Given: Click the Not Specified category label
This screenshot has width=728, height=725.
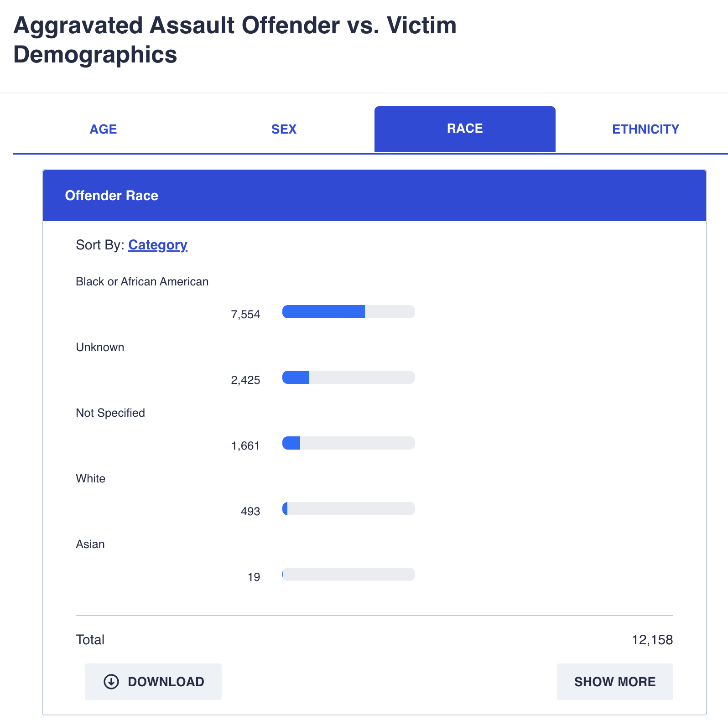Looking at the screenshot, I should tap(110, 413).
